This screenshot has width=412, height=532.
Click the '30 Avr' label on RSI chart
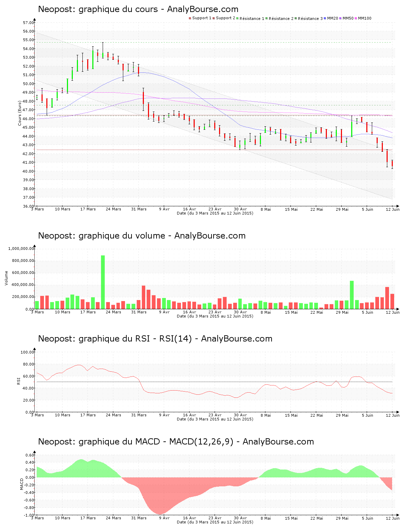coord(240,415)
